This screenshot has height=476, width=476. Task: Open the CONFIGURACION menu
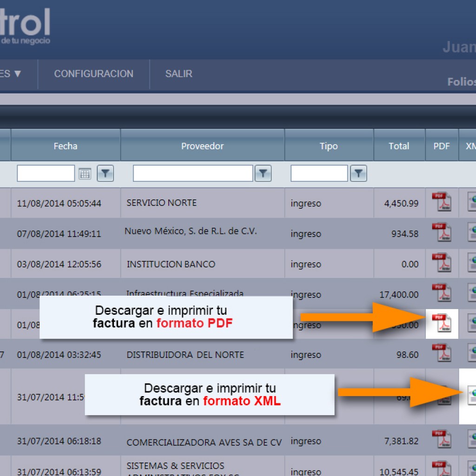93,74
